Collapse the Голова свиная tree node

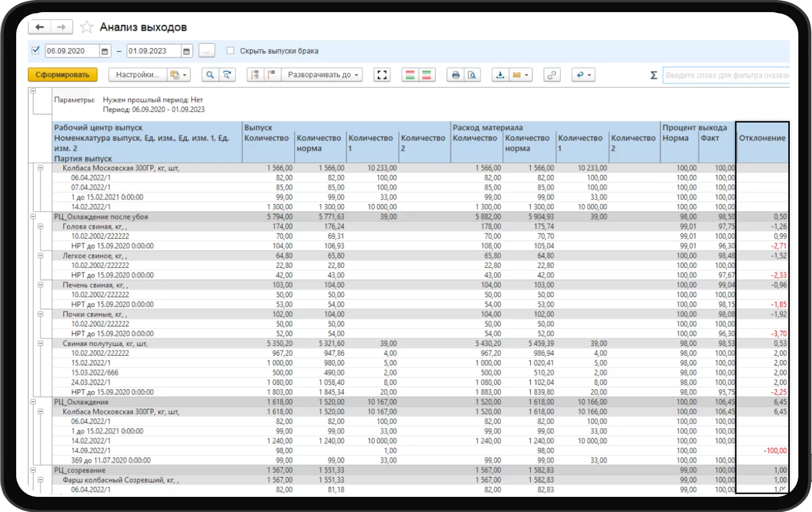click(40, 226)
